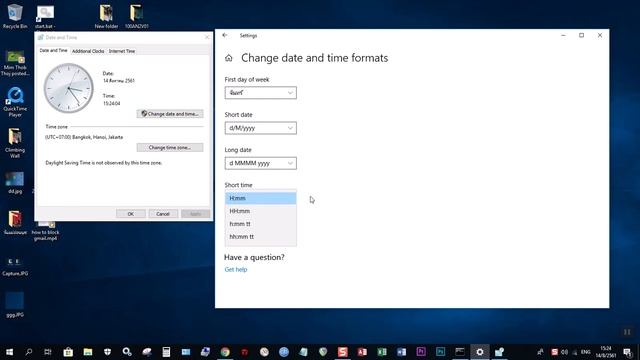640x360 pixels.
Task: Choose hh:mm tt short time option
Action: coord(260,236)
